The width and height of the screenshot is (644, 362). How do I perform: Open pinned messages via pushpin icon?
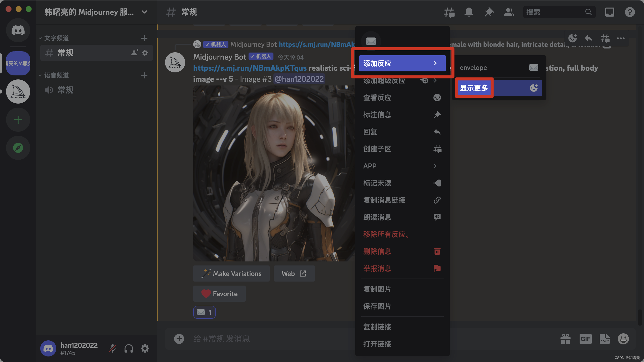(x=489, y=12)
